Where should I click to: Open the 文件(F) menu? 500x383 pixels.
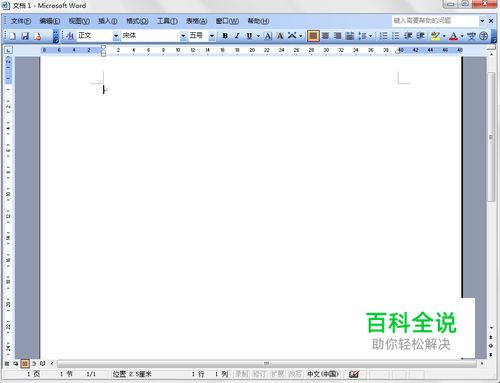pos(21,21)
